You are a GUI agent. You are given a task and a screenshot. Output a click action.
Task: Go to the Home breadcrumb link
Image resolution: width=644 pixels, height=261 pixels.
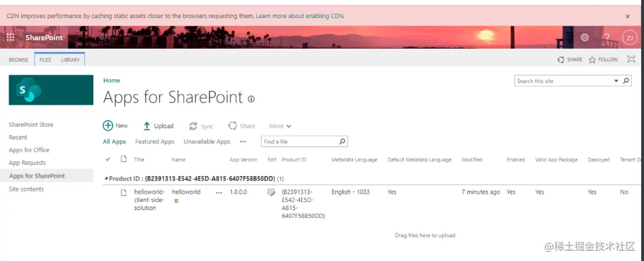point(111,80)
